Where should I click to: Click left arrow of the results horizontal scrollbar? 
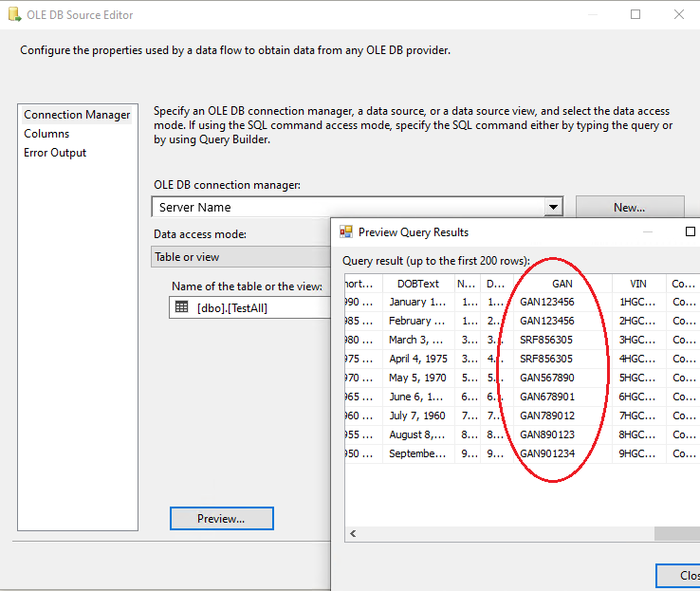pyautogui.click(x=353, y=534)
